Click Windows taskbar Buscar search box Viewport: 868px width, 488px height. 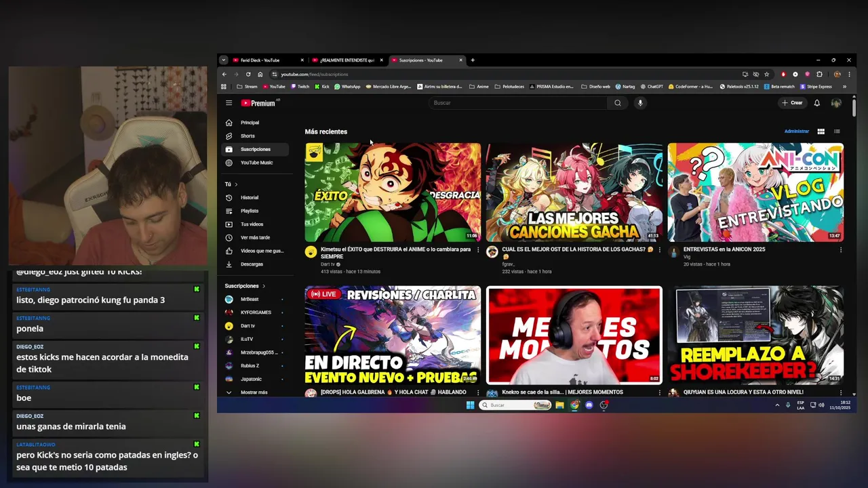coord(515,405)
